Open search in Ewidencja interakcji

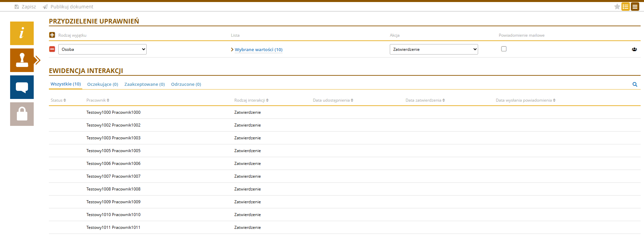point(635,84)
